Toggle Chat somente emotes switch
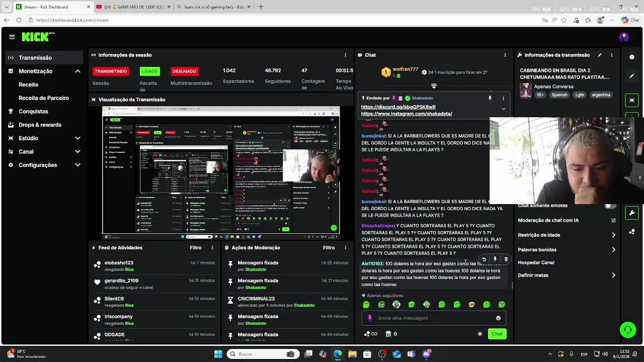The height and width of the screenshot is (362, 644). pyautogui.click(x=610, y=206)
